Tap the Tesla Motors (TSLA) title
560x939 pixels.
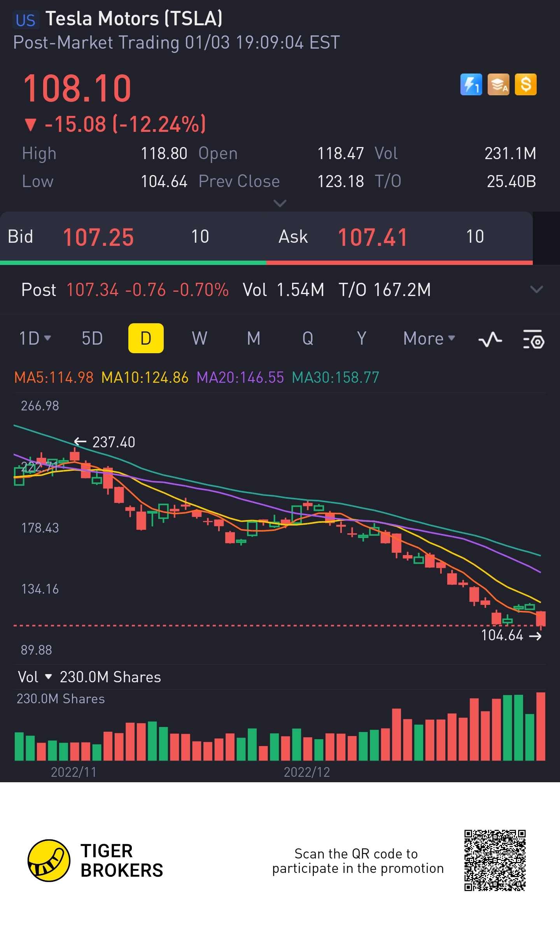click(134, 19)
